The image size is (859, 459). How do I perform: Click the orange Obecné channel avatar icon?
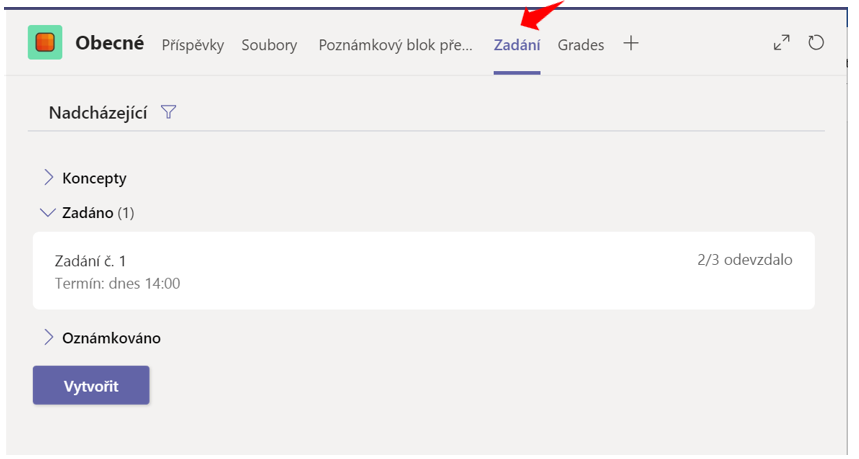45,42
